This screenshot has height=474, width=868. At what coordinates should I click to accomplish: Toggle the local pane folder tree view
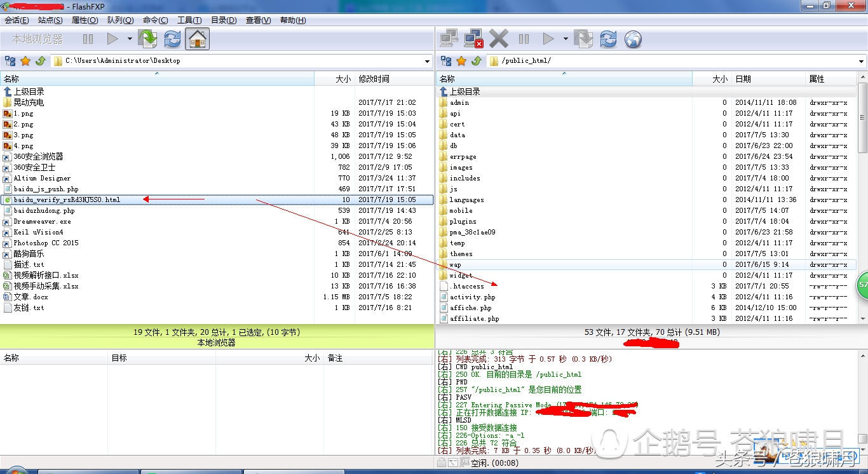(x=10, y=61)
